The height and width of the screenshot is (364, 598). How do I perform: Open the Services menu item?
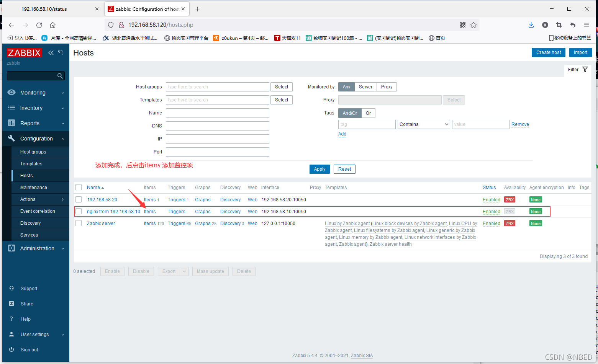[x=29, y=235]
